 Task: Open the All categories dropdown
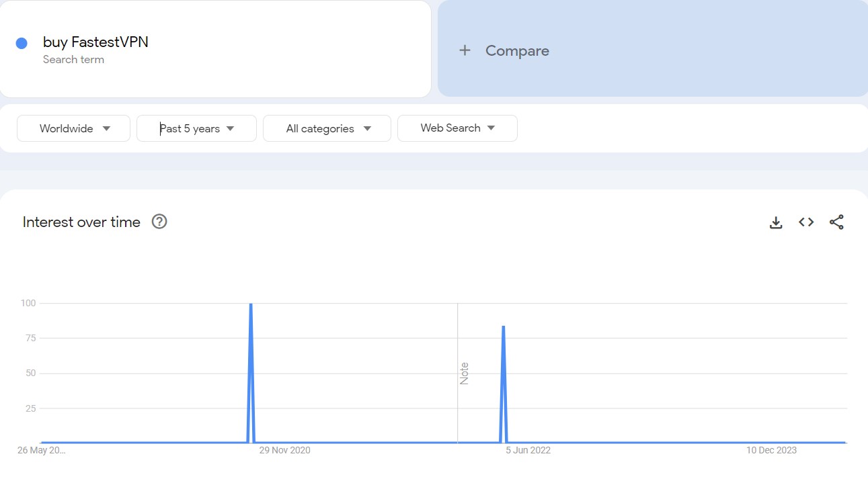click(x=327, y=128)
